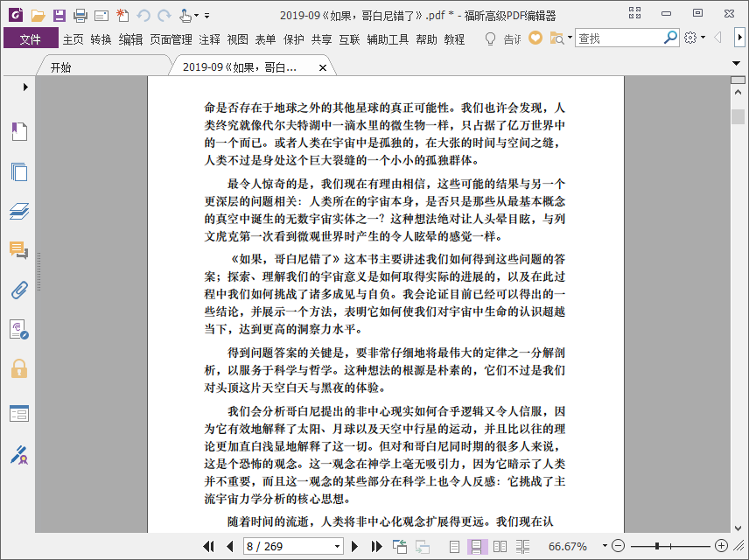Go to the previous page

pos(230,546)
